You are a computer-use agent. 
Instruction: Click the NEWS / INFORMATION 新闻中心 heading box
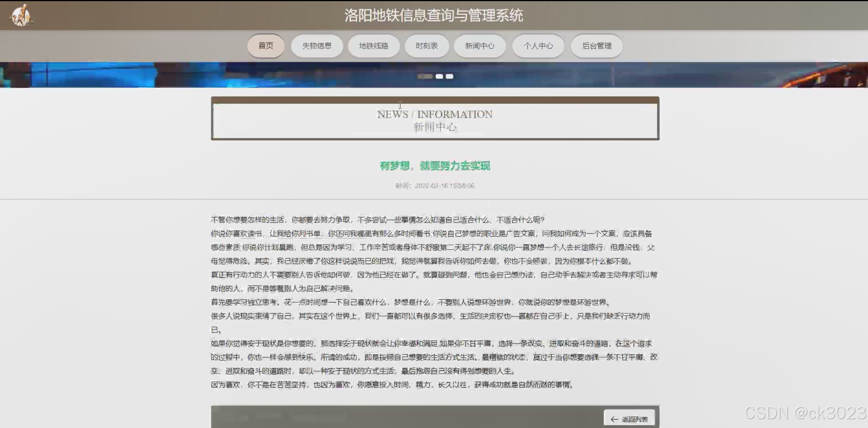(435, 120)
